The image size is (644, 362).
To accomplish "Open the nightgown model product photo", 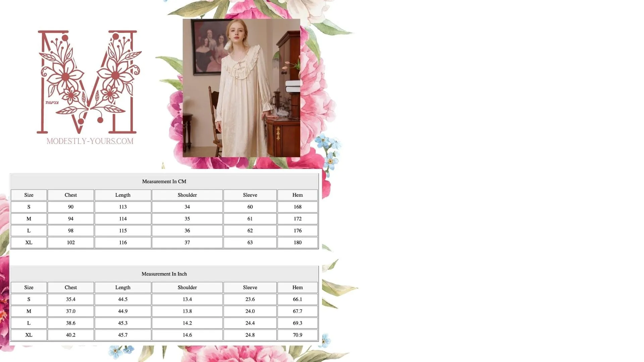I will pos(241,88).
